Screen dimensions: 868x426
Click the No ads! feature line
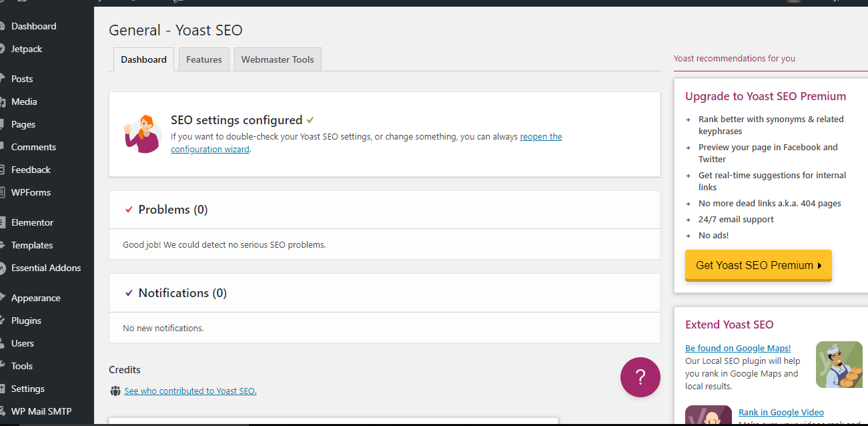[714, 235]
